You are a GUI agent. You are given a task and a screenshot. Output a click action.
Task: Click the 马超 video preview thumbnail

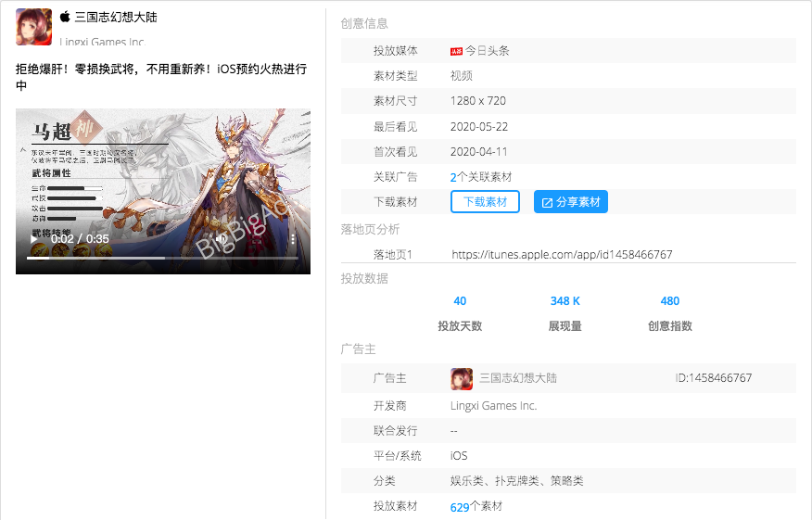(x=163, y=191)
